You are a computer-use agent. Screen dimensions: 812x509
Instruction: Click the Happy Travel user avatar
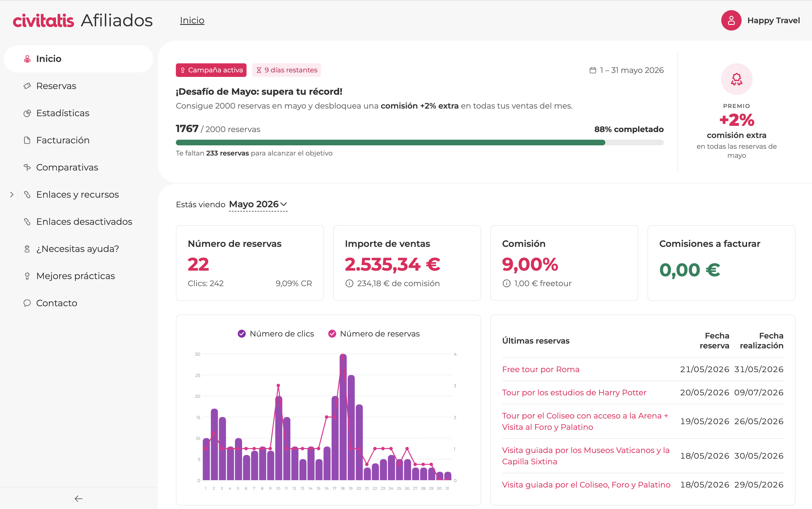pos(731,21)
